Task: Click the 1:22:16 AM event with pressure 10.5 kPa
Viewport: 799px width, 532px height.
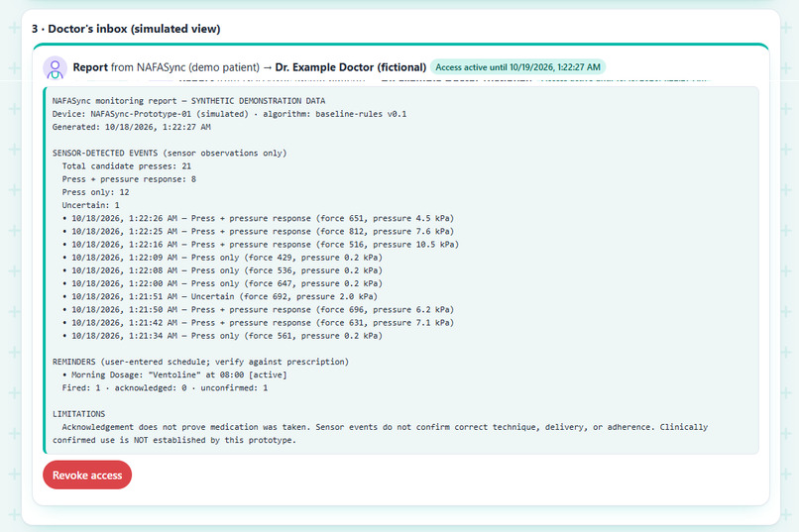Action: [x=261, y=245]
